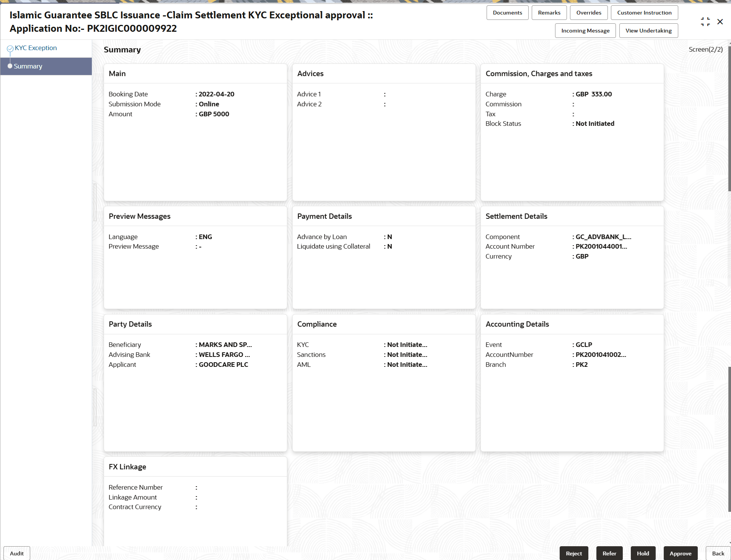Put the application on Hold
The image size is (731, 560).
643,553
